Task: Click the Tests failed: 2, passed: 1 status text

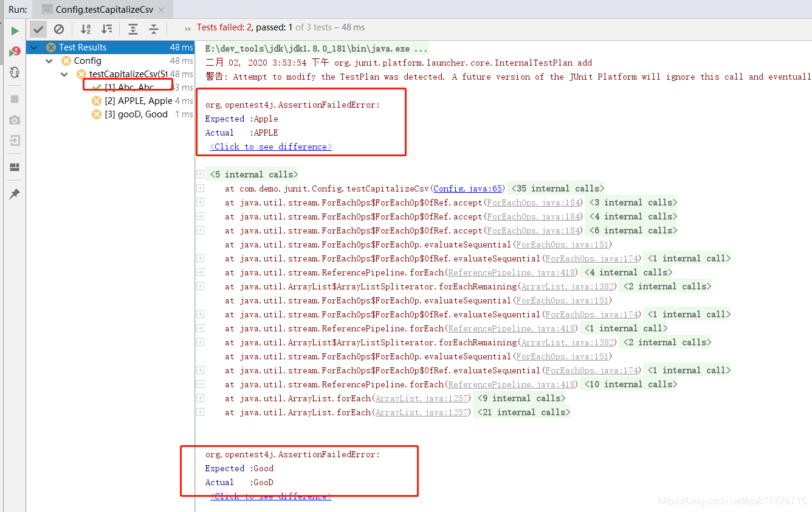Action: pyautogui.click(x=281, y=27)
